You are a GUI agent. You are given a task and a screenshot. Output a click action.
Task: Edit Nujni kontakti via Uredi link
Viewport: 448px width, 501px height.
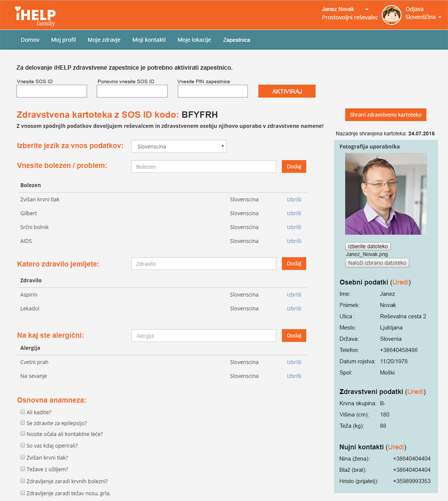point(396,447)
